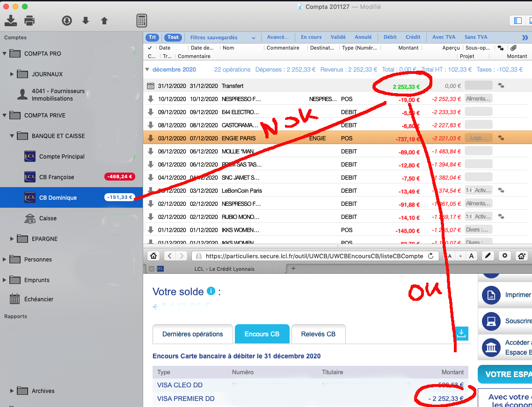Click the paperclip attachment column icon

(x=513, y=48)
